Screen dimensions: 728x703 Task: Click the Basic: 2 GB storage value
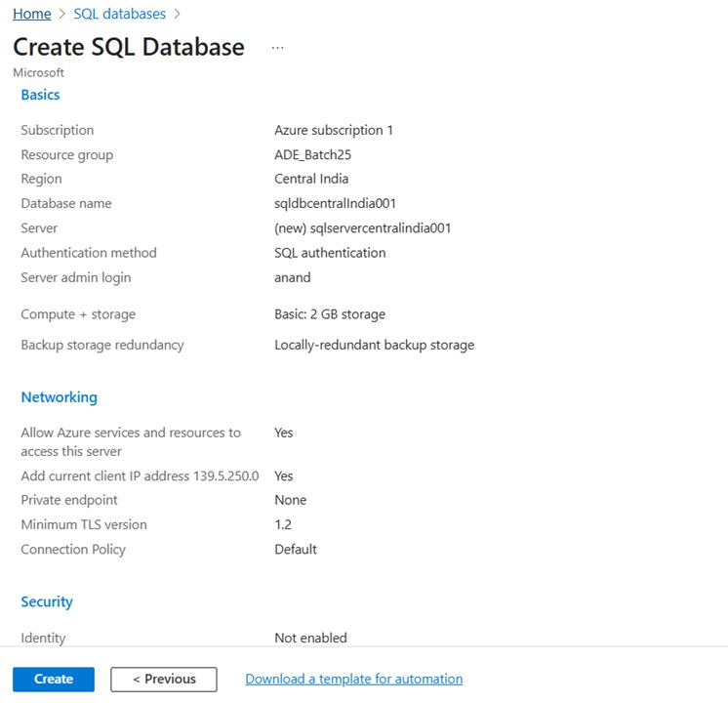pos(330,314)
